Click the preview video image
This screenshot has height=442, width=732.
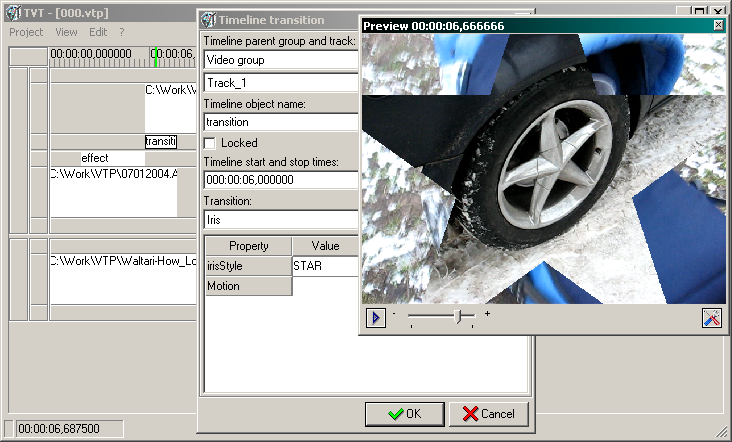544,168
